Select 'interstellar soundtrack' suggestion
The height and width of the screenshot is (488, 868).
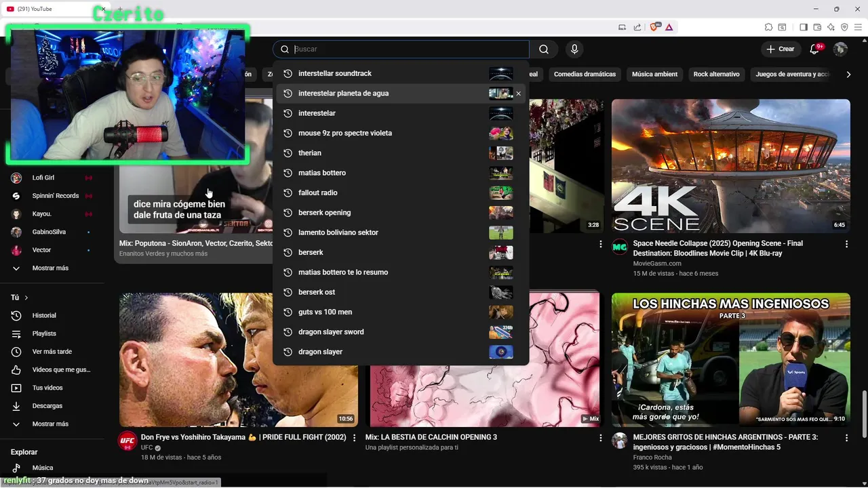click(x=401, y=74)
